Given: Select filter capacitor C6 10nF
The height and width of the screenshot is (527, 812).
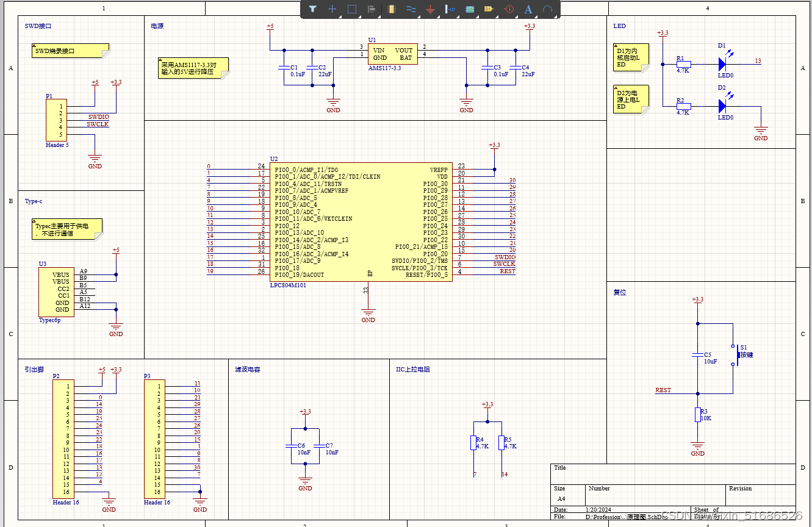Looking at the screenshot, I should [292, 445].
